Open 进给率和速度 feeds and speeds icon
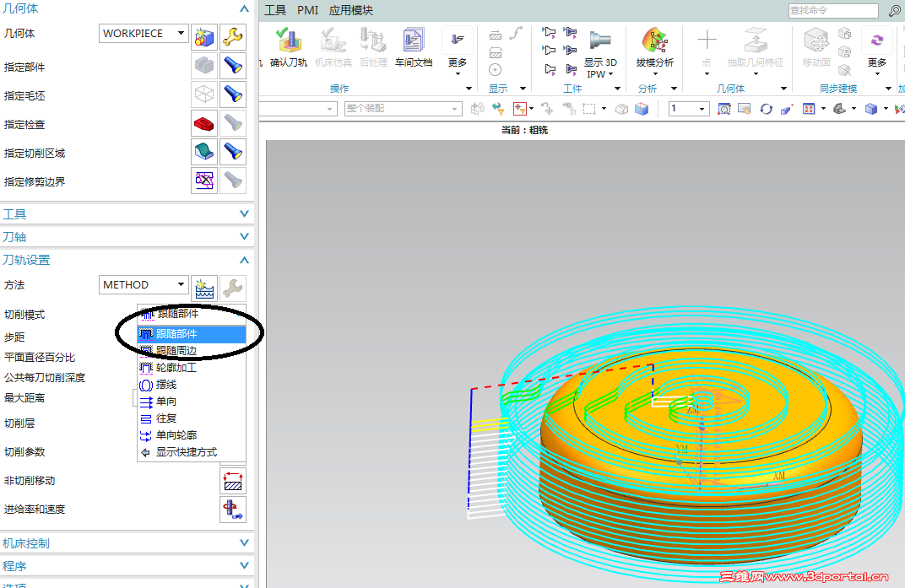 click(x=233, y=510)
